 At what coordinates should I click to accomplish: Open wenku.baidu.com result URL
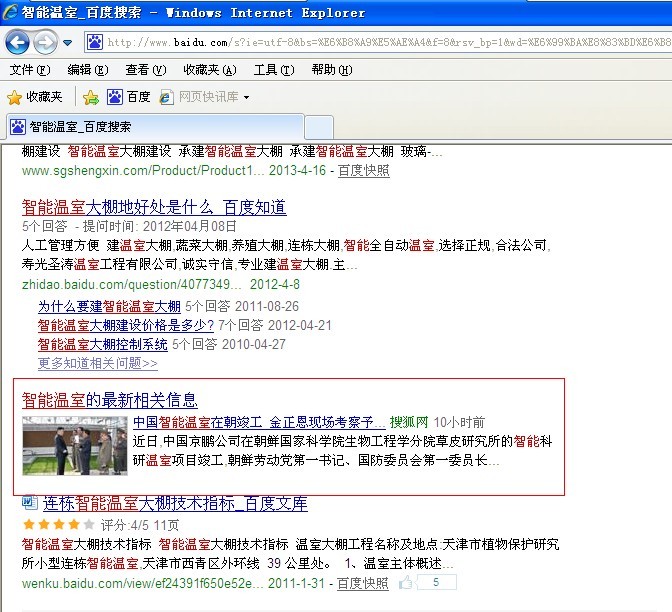click(143, 583)
